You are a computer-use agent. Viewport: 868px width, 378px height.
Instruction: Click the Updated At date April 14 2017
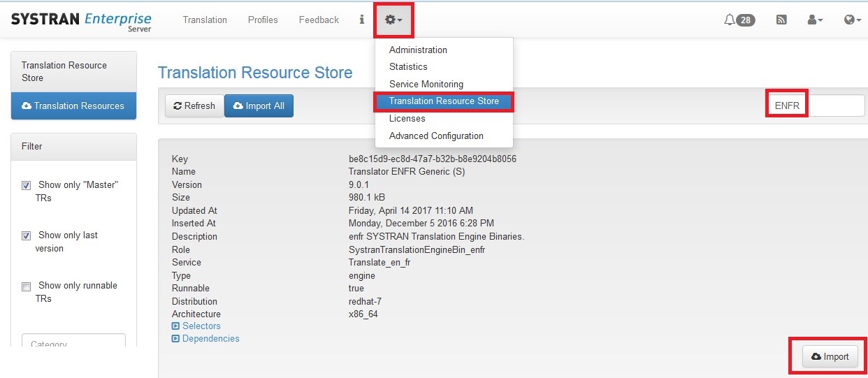coord(410,210)
